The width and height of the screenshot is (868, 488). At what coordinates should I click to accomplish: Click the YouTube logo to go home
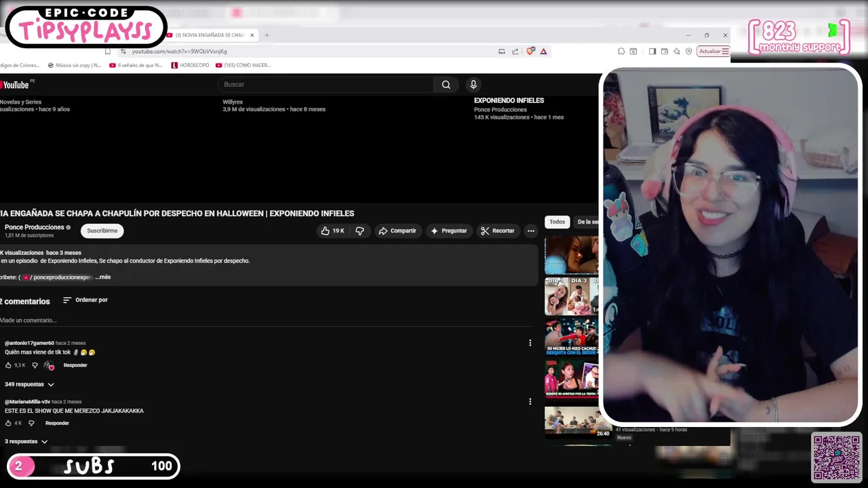click(14, 85)
